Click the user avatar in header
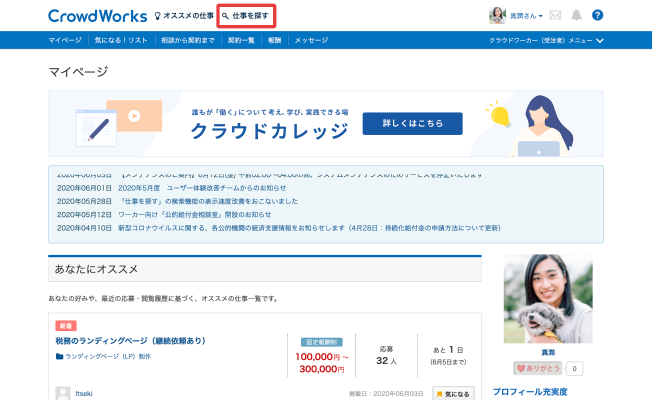Image resolution: width=652 pixels, height=400 pixels. pyautogui.click(x=496, y=16)
